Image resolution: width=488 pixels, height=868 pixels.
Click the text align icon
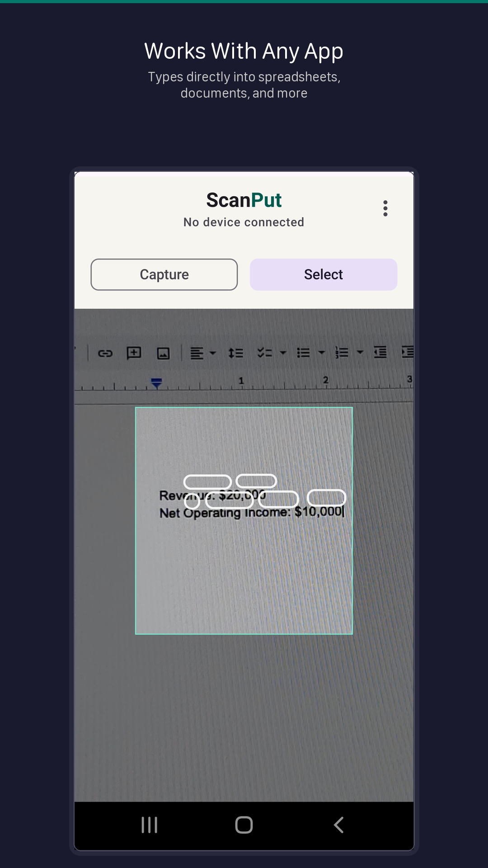click(x=197, y=353)
